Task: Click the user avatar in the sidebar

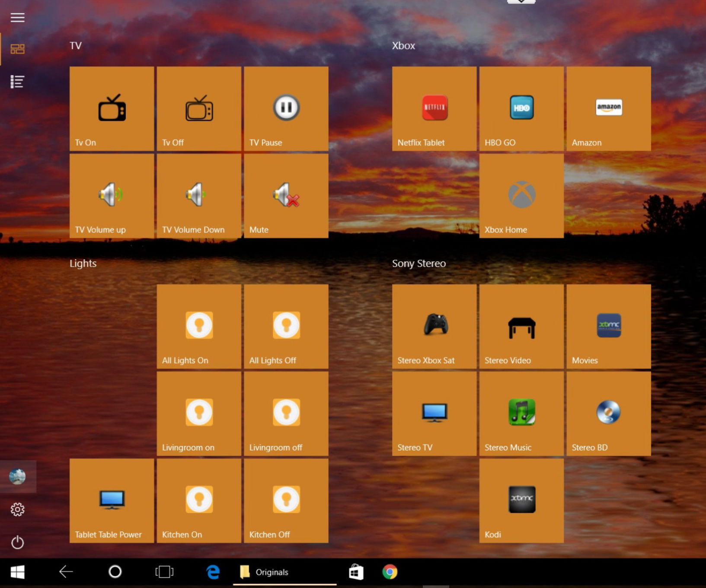Action: point(17,477)
